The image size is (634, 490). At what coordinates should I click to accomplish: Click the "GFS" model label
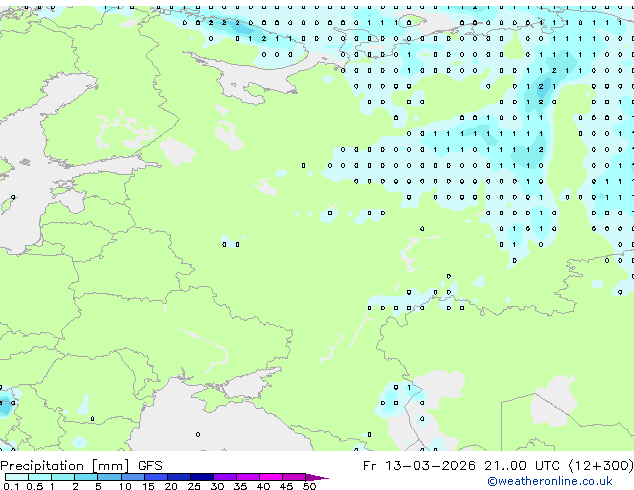tap(150, 466)
